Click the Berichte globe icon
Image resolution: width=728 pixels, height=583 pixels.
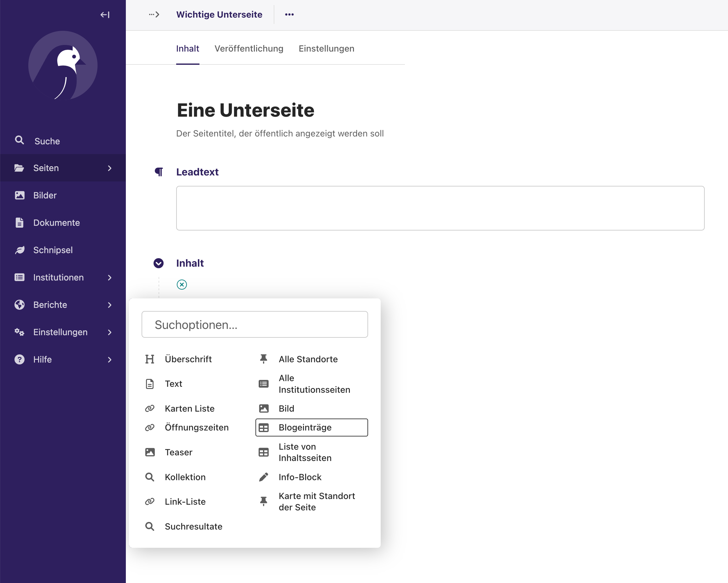(x=20, y=304)
